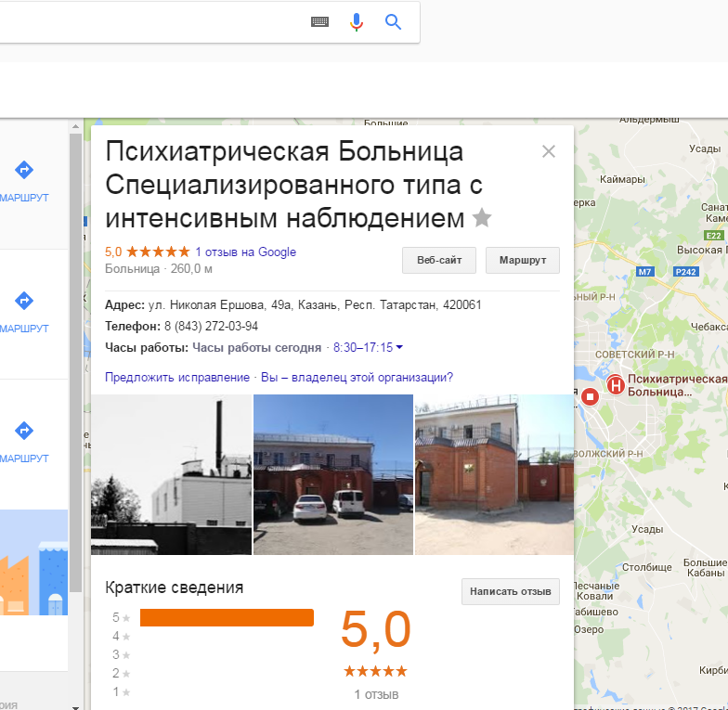Click 'Предложить исправление' link

coord(177,377)
